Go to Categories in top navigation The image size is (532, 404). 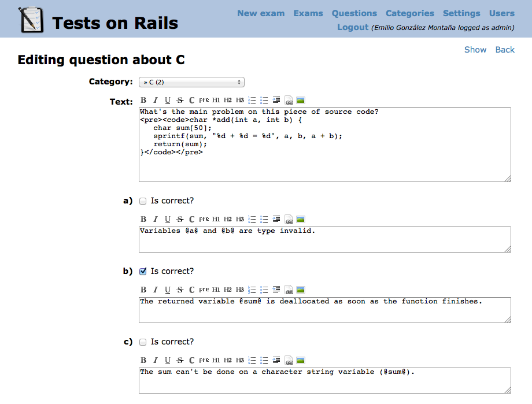[410, 13]
